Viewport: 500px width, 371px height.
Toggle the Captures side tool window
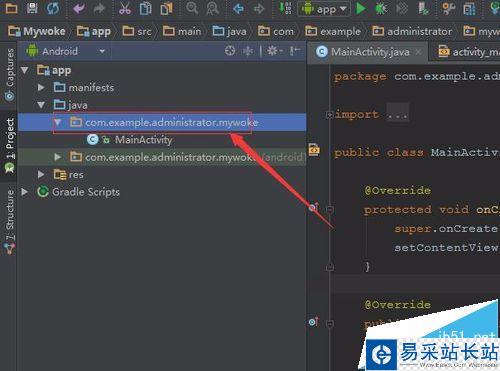(9, 74)
